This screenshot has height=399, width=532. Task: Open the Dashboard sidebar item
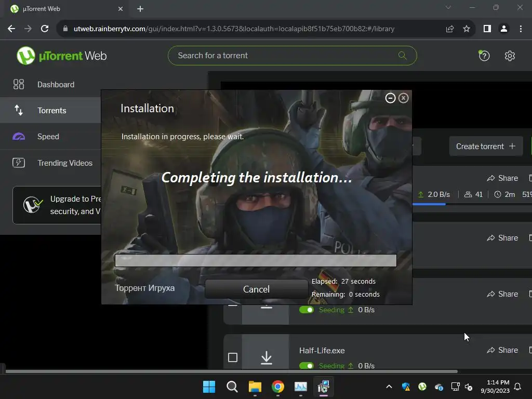(x=50, y=85)
